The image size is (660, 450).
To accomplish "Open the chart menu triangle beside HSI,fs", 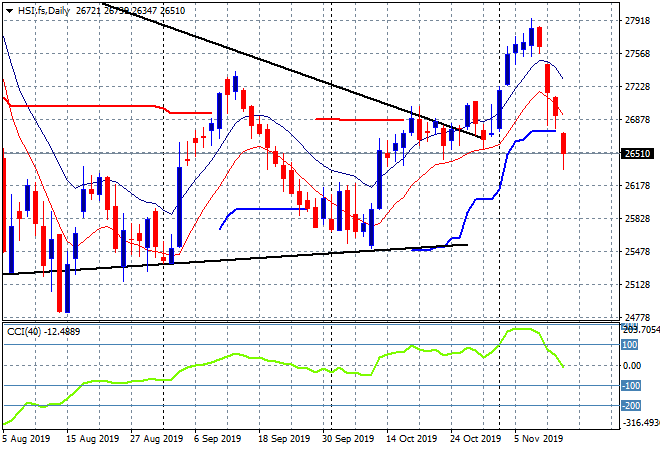I will [x=10, y=11].
